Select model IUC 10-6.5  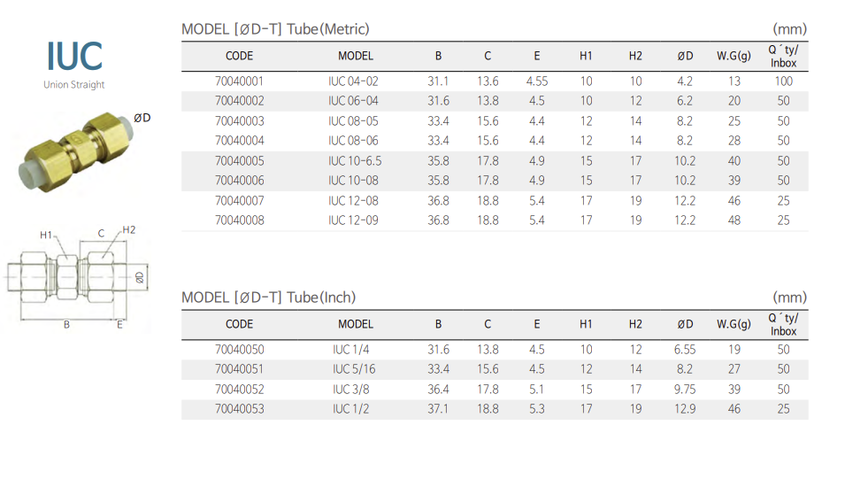[x=355, y=161]
